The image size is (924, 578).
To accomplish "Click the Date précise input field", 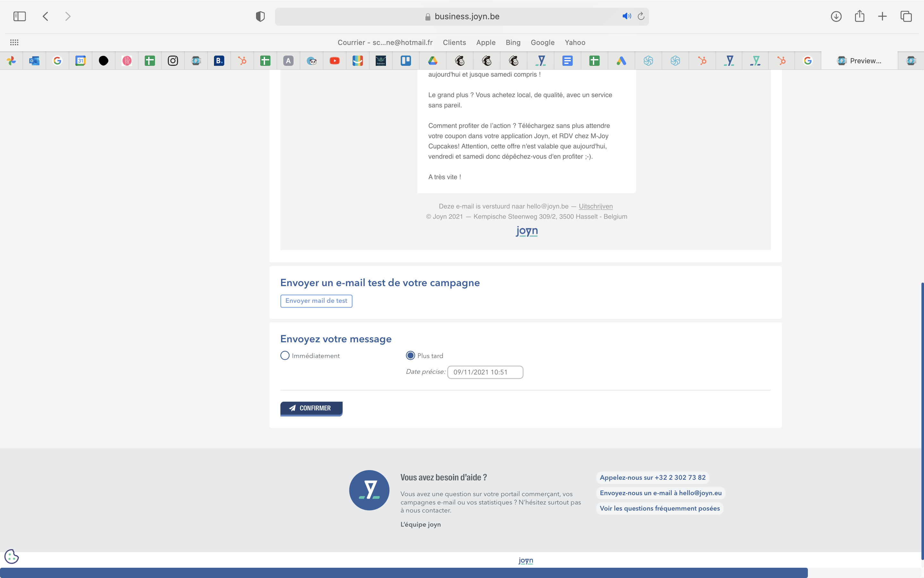I will point(485,372).
